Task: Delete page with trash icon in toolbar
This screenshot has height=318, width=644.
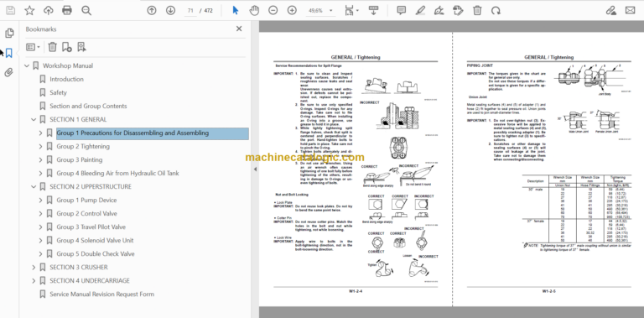Action: 477,10
